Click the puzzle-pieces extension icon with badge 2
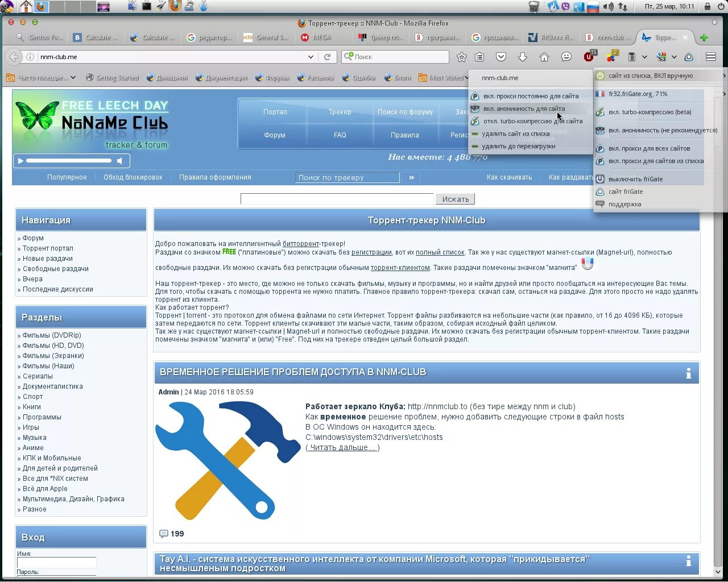Image resolution: width=728 pixels, height=582 pixels. click(x=611, y=56)
